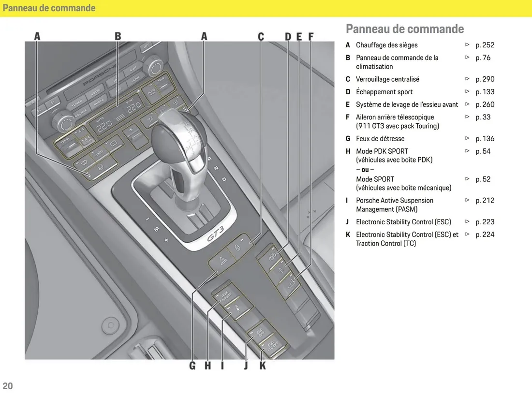
Task: Select the text 'Échappement sport'
Action: 384,92
